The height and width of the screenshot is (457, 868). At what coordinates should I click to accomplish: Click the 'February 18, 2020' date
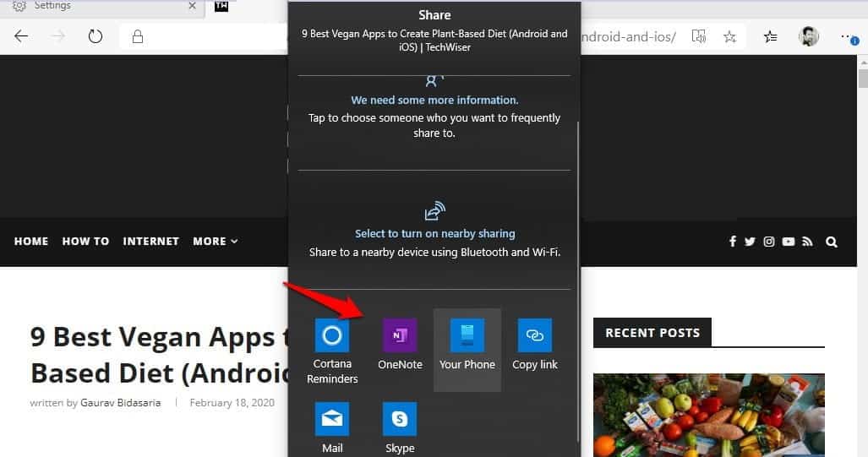[x=232, y=403]
